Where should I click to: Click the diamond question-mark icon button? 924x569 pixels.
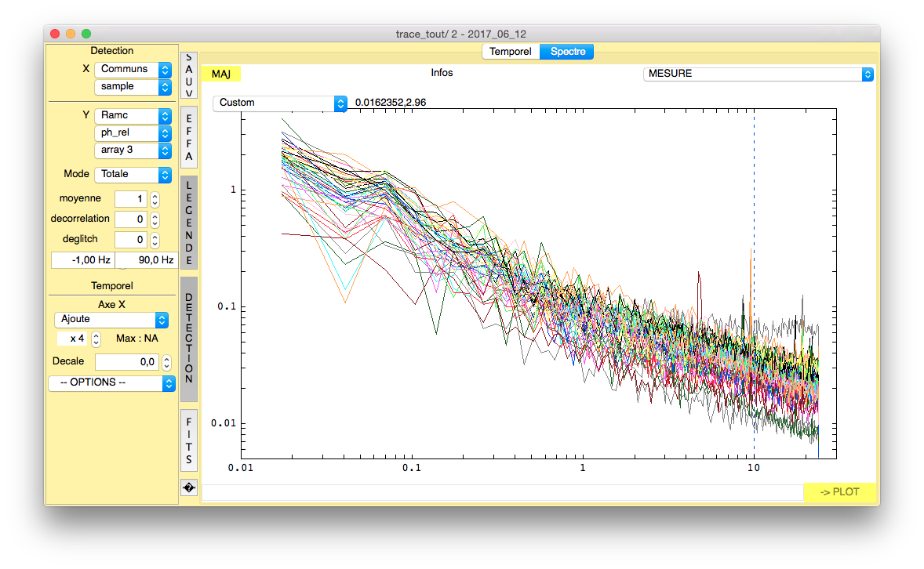coord(188,487)
